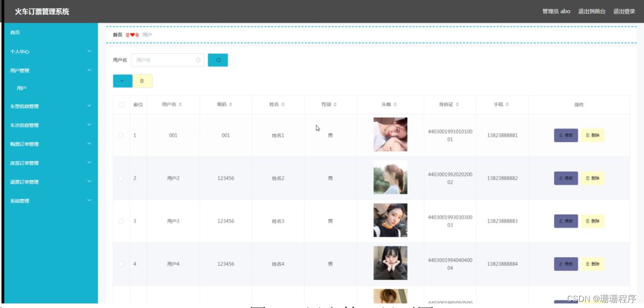644x308 pixels.
Task: Click 退出登录 in top bar
Action: tap(624, 12)
